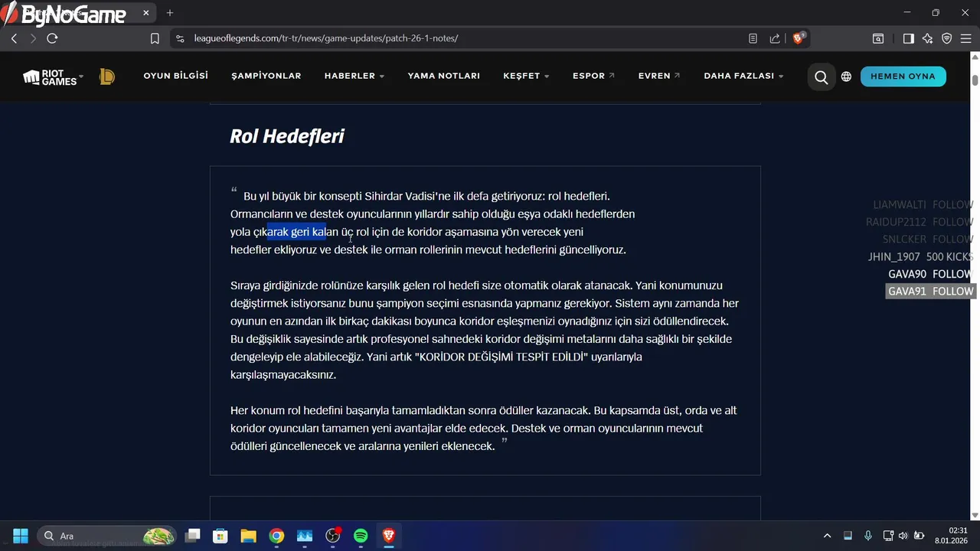Open the language globe selector
980x551 pixels.
click(846, 77)
